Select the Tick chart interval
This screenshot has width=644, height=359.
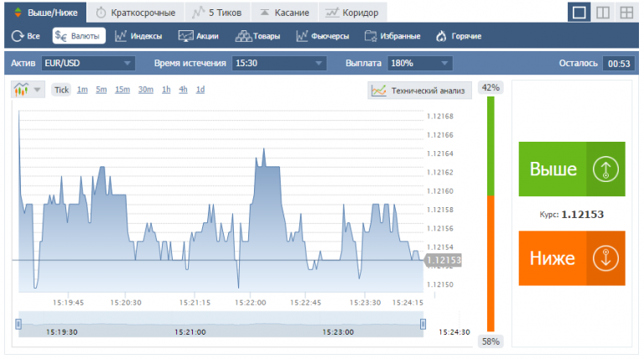coord(61,90)
